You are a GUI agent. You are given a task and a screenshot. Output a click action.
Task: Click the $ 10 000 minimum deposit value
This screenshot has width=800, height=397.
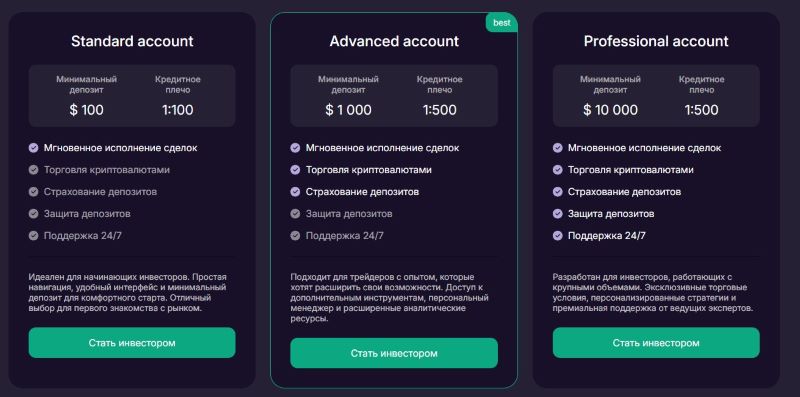[610, 110]
